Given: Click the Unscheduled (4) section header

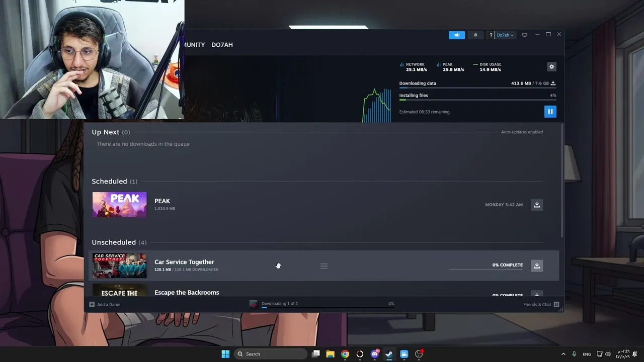Looking at the screenshot, I should [119, 242].
